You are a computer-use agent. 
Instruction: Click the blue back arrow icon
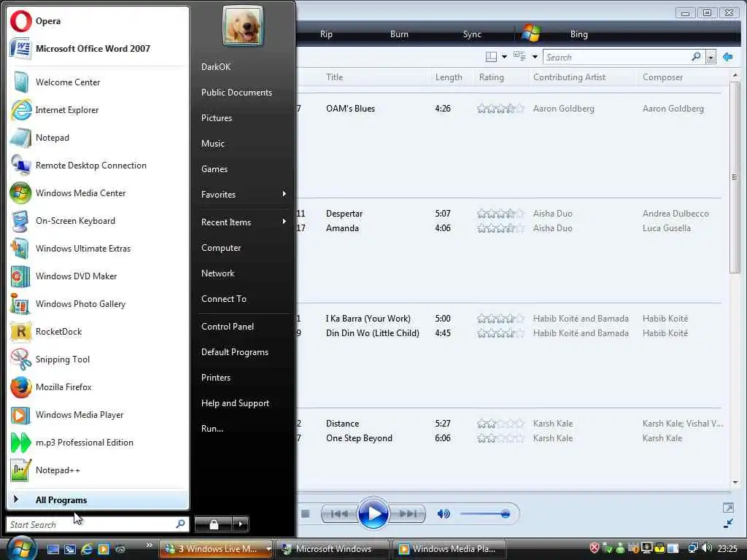coord(728,57)
